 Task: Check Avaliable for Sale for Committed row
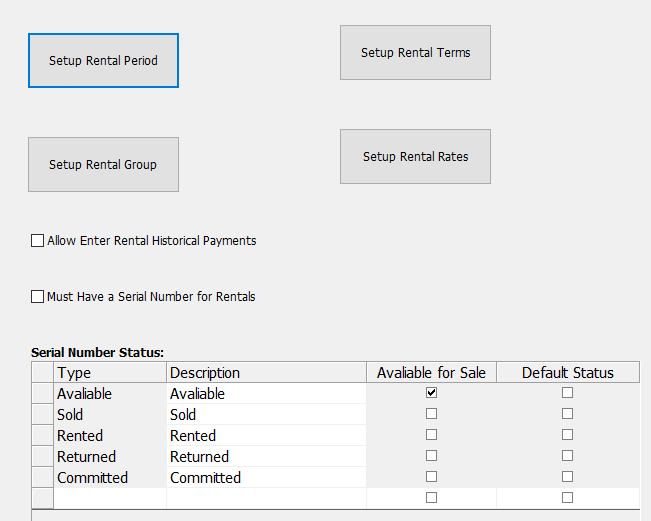(431, 477)
